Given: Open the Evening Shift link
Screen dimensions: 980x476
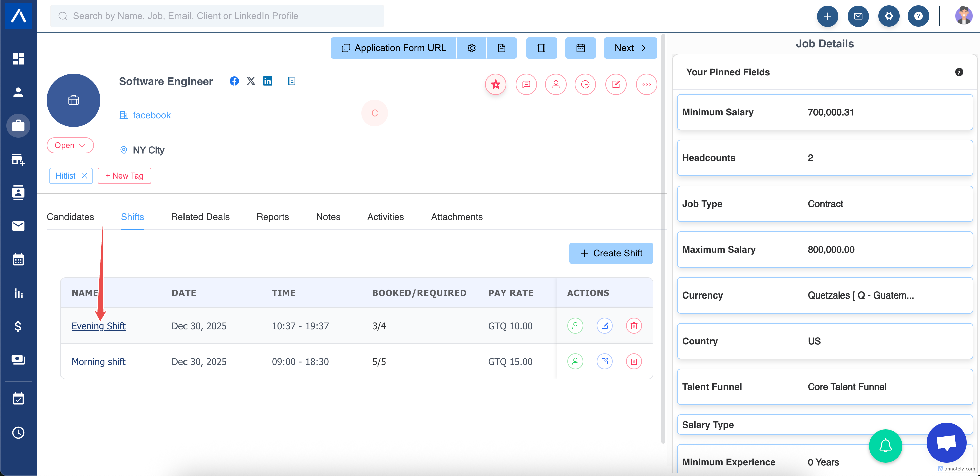Looking at the screenshot, I should pos(98,326).
